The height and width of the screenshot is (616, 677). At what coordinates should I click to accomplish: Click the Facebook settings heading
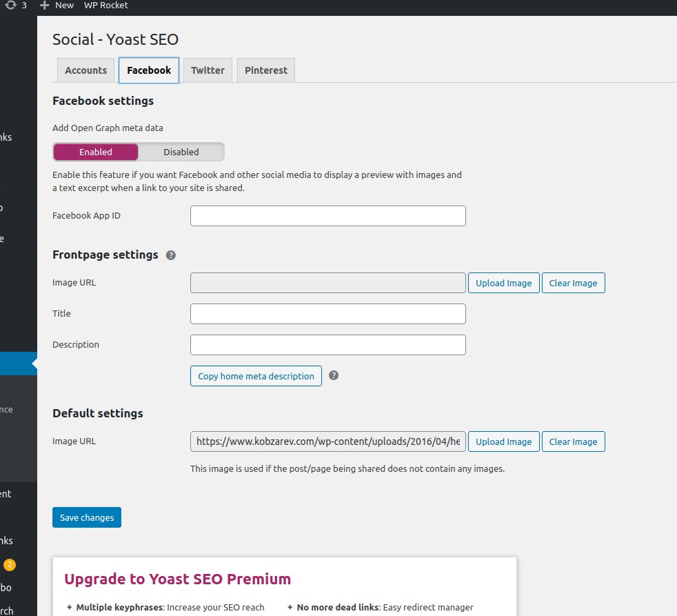point(103,101)
